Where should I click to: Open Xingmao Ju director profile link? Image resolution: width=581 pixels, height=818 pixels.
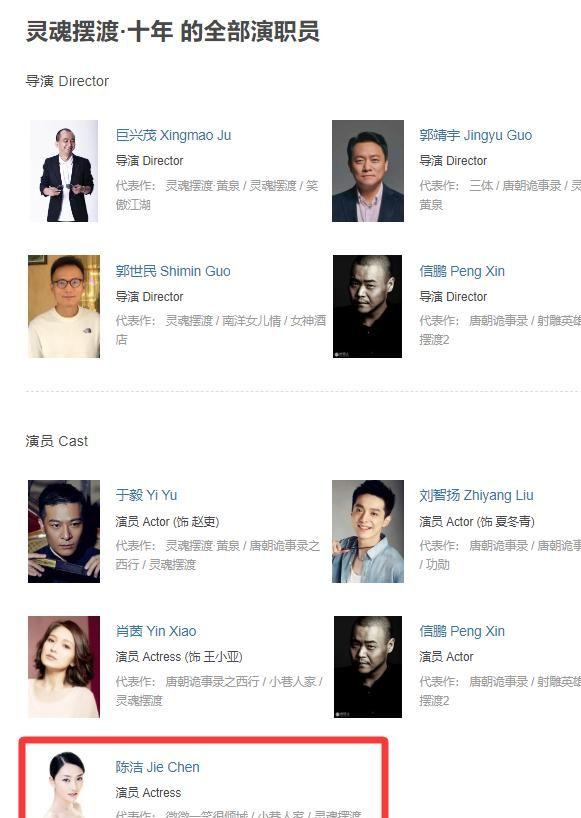pyautogui.click(x=173, y=136)
